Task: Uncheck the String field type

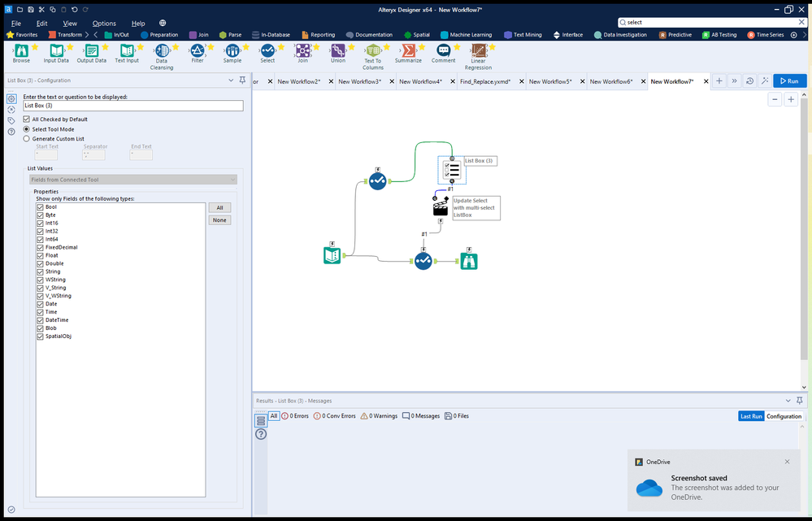Action: point(40,271)
